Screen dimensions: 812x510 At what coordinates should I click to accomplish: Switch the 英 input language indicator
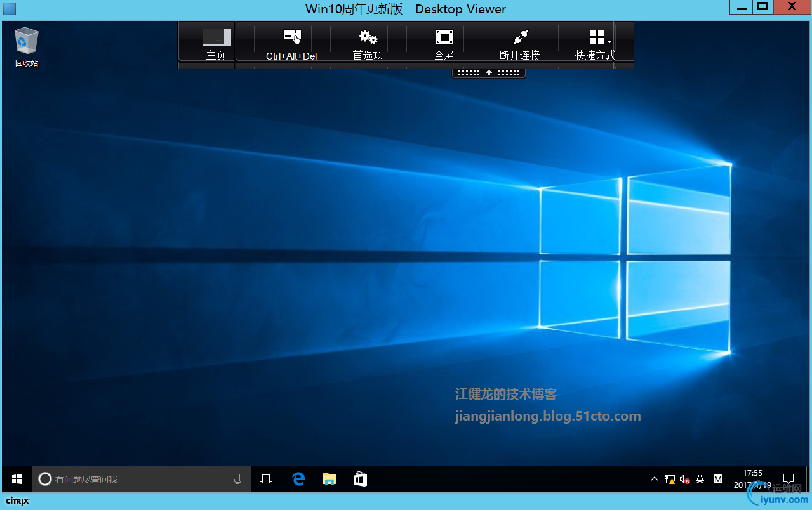(x=700, y=479)
